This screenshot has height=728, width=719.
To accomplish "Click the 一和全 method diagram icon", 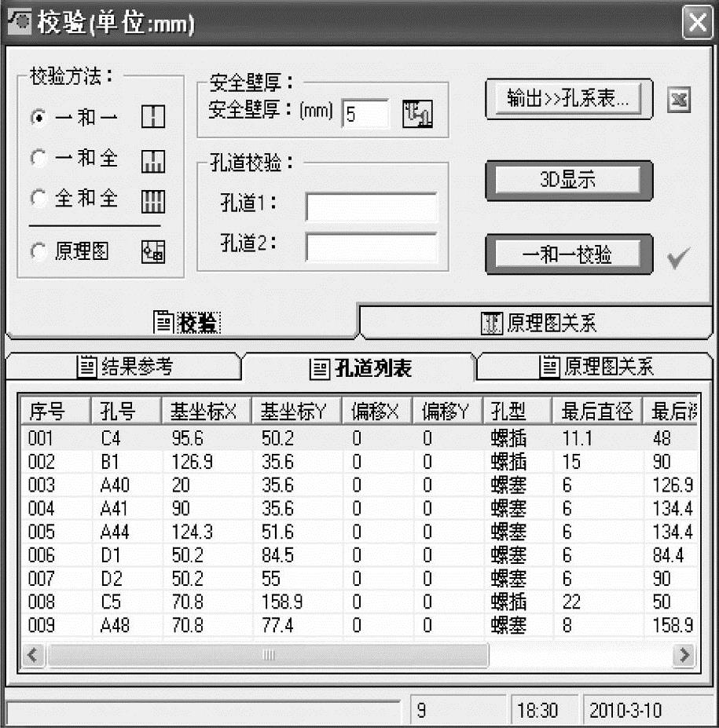I will tap(152, 161).
